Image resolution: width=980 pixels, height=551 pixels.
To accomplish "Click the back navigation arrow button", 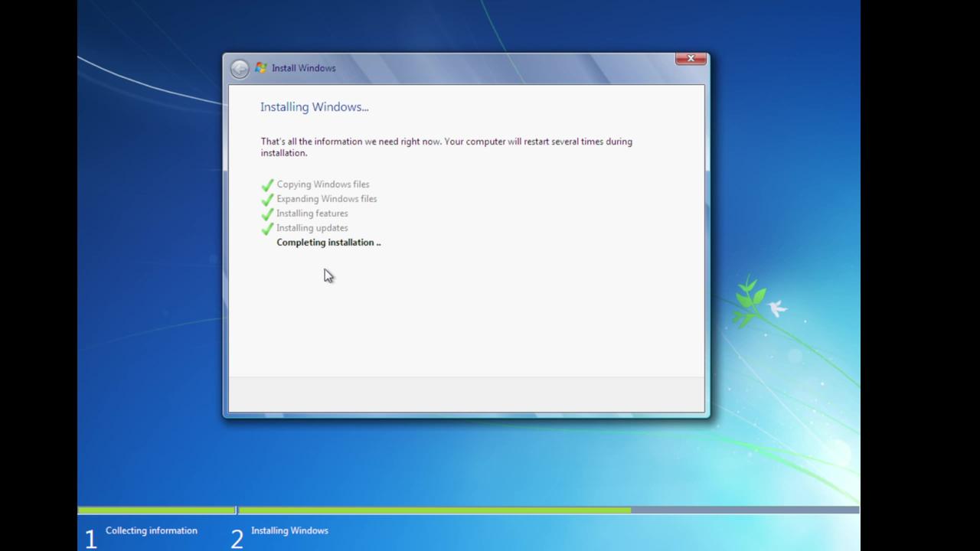I will (x=240, y=68).
